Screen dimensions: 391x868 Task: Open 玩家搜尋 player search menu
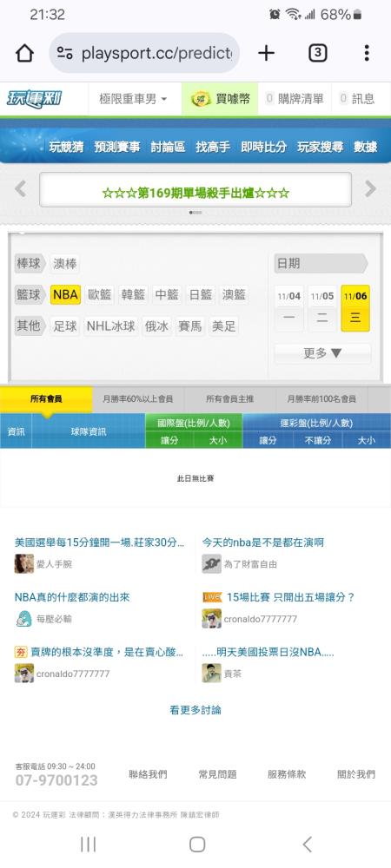[320, 147]
